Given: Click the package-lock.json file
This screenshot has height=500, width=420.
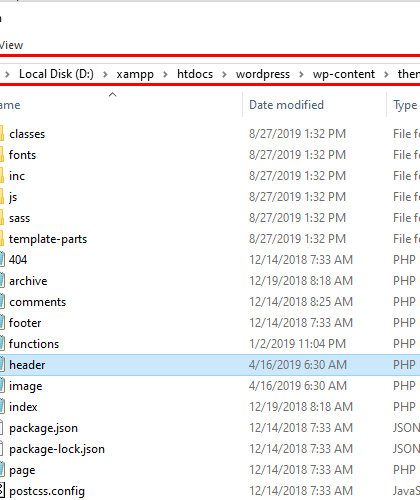Looking at the screenshot, I should pos(57,449).
